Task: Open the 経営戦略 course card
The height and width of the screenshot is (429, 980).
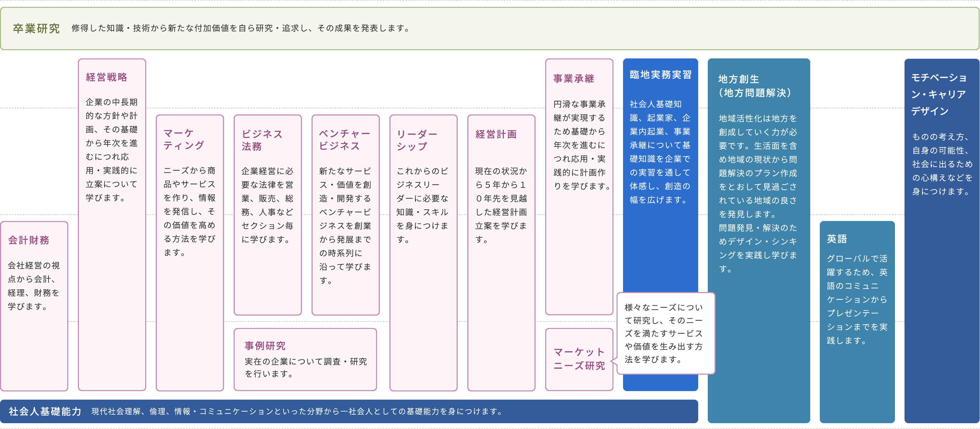Action: pyautogui.click(x=112, y=224)
